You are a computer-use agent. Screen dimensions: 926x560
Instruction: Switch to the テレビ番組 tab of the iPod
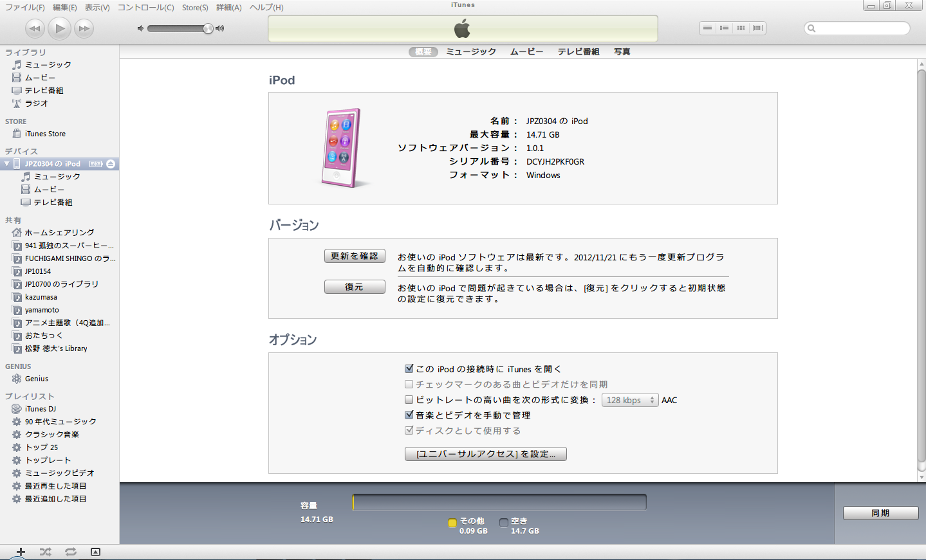[579, 52]
